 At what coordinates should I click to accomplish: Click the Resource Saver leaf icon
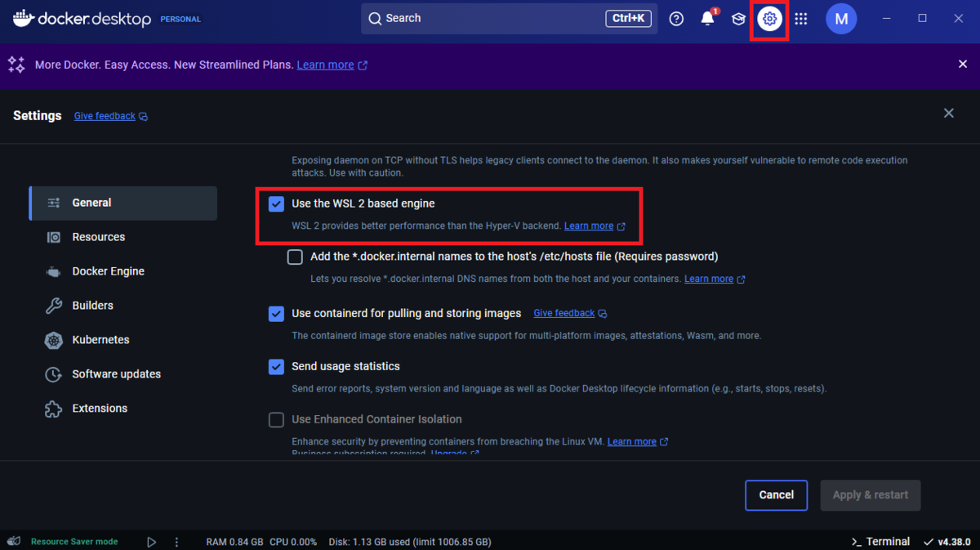pyautogui.click(x=15, y=541)
